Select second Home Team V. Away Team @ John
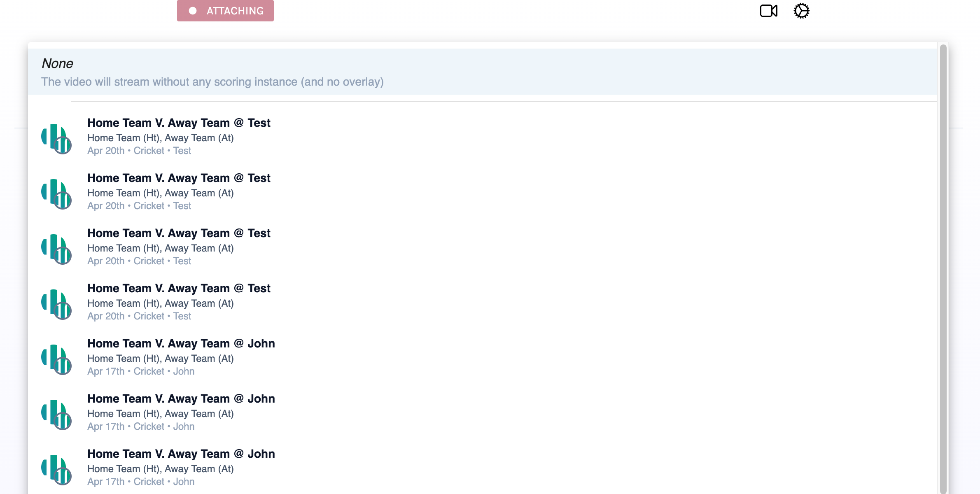The width and height of the screenshot is (980, 494). [x=482, y=412]
